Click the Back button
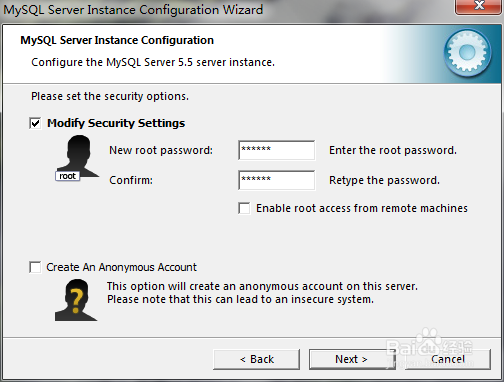 pos(257,359)
